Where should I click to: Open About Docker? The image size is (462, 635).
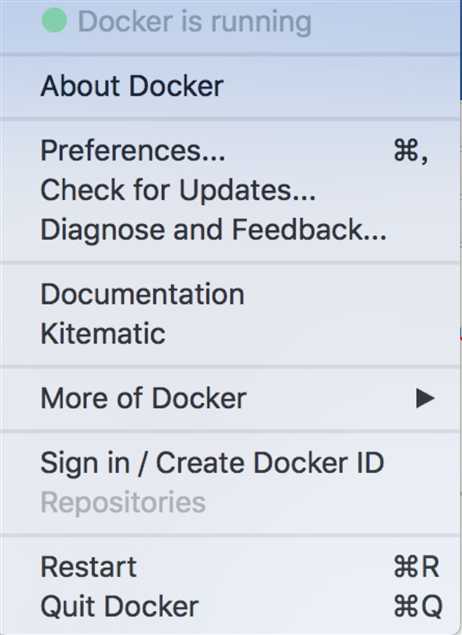pos(230,86)
